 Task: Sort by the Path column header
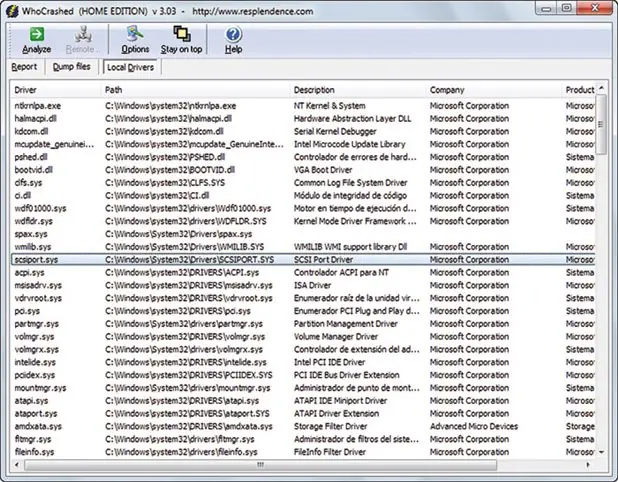click(x=195, y=90)
